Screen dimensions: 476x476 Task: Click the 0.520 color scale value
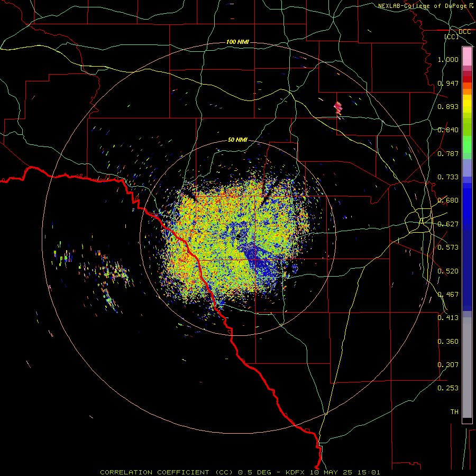(448, 271)
